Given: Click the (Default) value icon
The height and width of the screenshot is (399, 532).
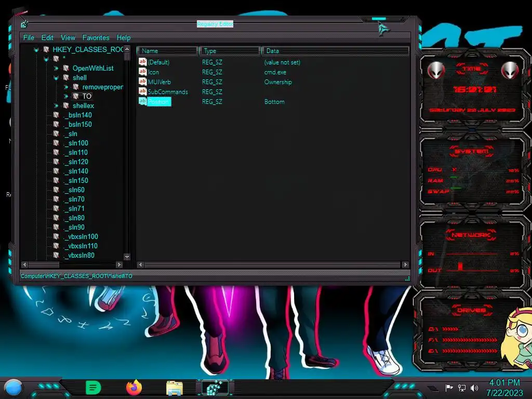Looking at the screenshot, I should [142, 62].
